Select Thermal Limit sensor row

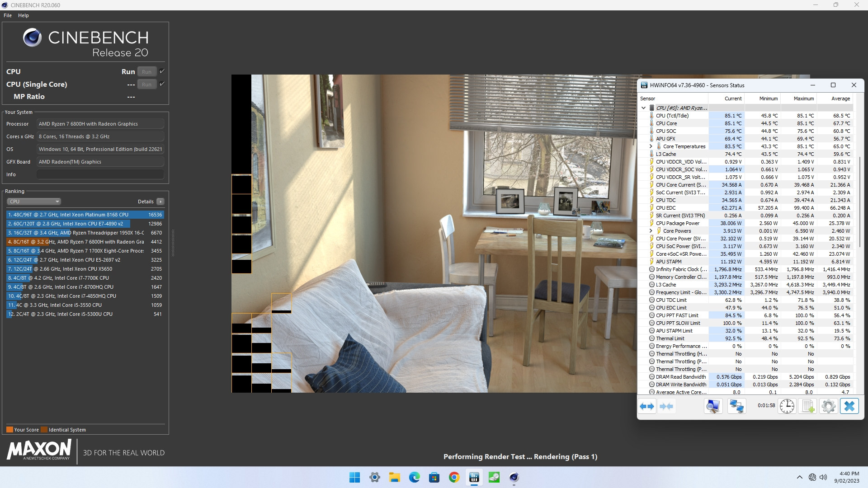point(745,338)
